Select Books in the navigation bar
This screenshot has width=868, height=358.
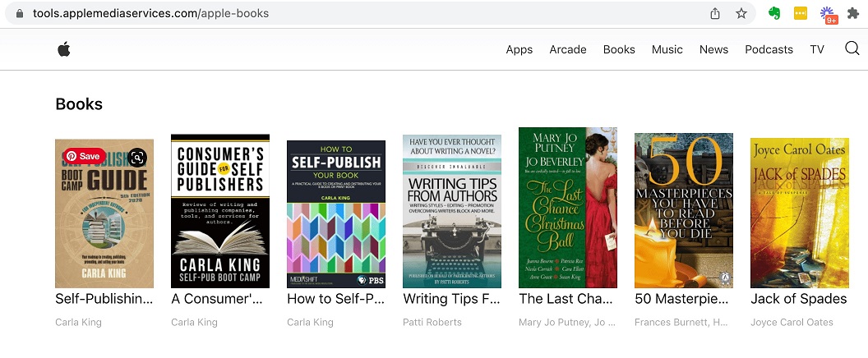619,49
